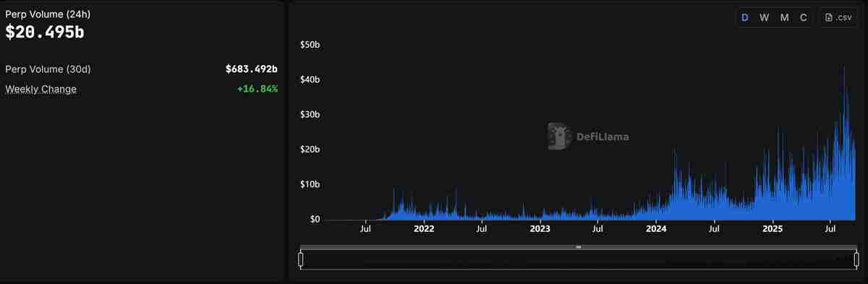The image size is (868, 284).
Task: Click the 2022 x-axis label
Action: click(423, 229)
